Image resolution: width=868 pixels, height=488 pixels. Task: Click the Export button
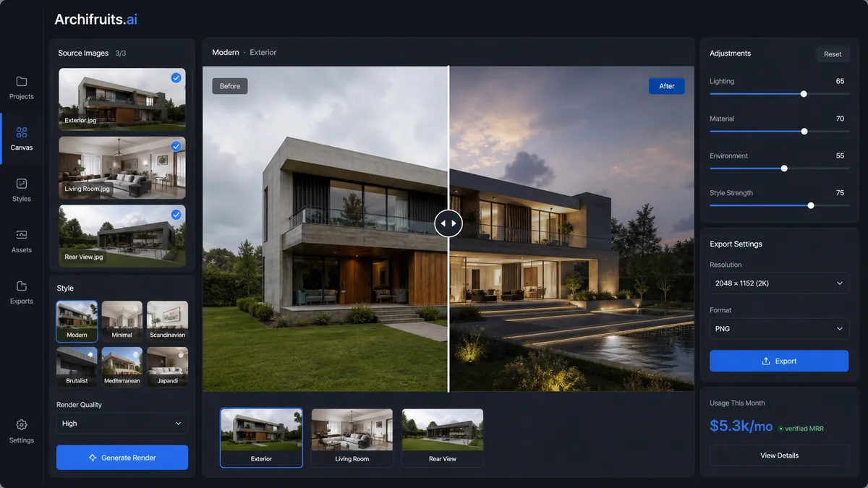click(x=779, y=361)
